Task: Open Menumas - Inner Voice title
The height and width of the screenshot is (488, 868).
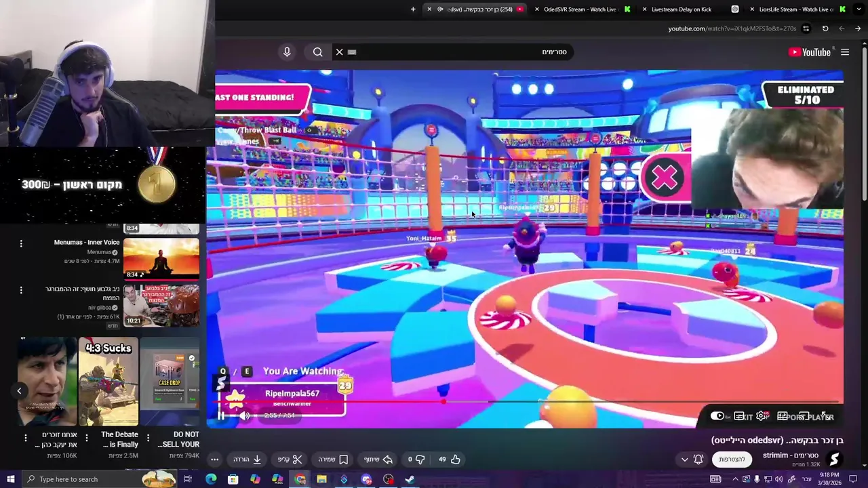Action: pos(87,243)
